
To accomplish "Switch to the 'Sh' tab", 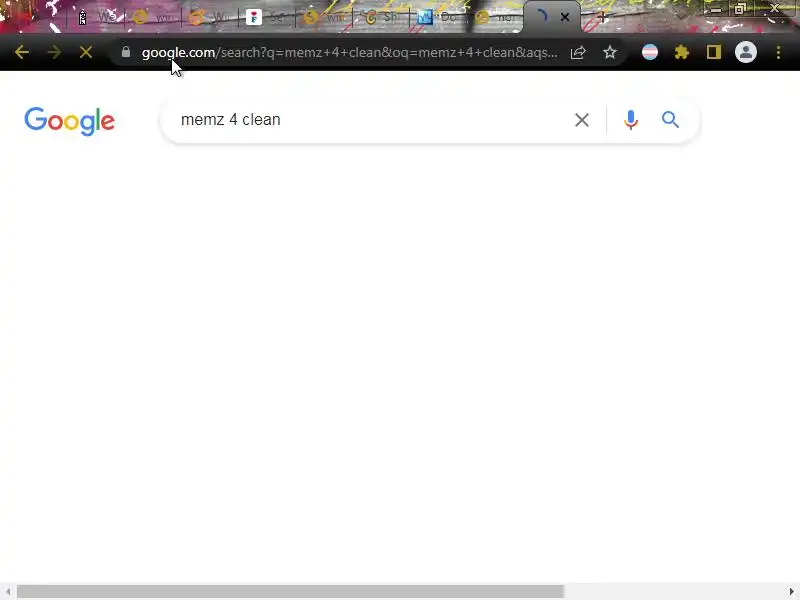I will (x=382, y=17).
